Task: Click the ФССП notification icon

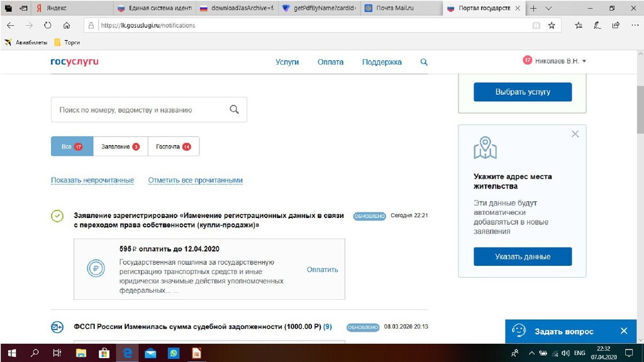Action: tap(57, 327)
